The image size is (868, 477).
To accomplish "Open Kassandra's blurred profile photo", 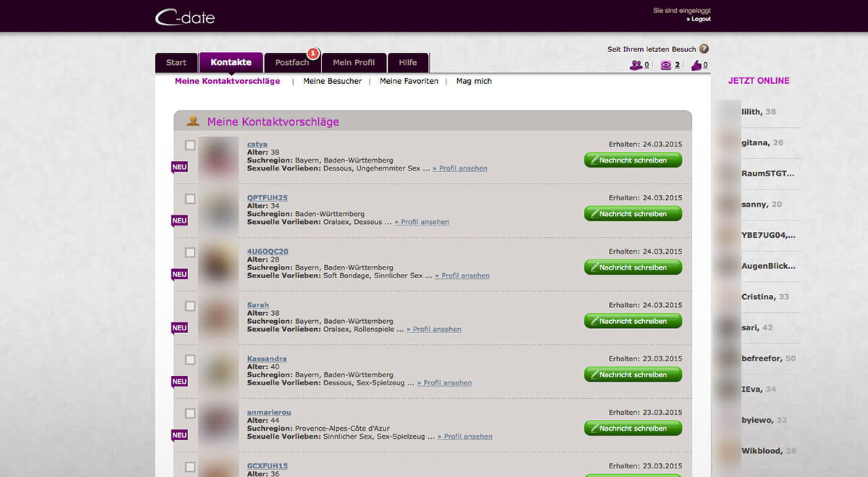I will [x=219, y=371].
